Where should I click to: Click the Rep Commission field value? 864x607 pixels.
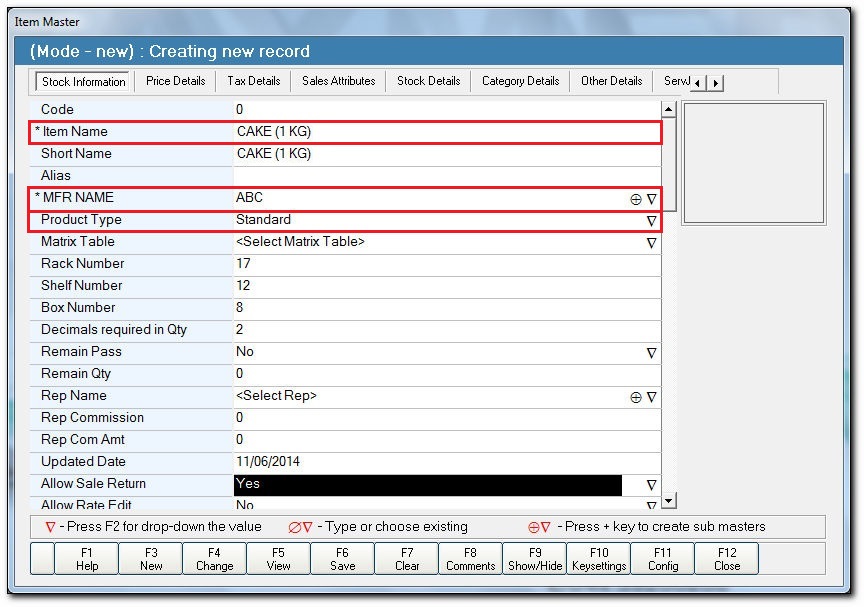tap(447, 419)
